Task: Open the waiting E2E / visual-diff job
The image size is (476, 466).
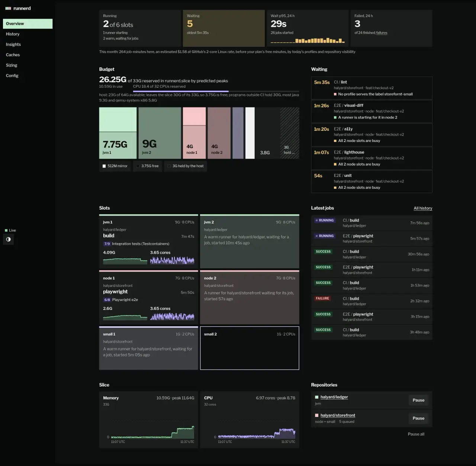Action: [x=372, y=111]
